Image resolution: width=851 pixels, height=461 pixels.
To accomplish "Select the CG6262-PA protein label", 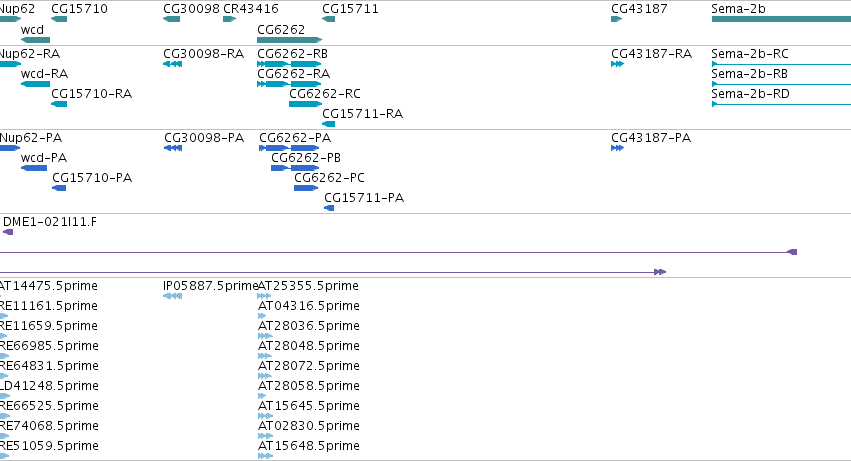I will pos(295,138).
